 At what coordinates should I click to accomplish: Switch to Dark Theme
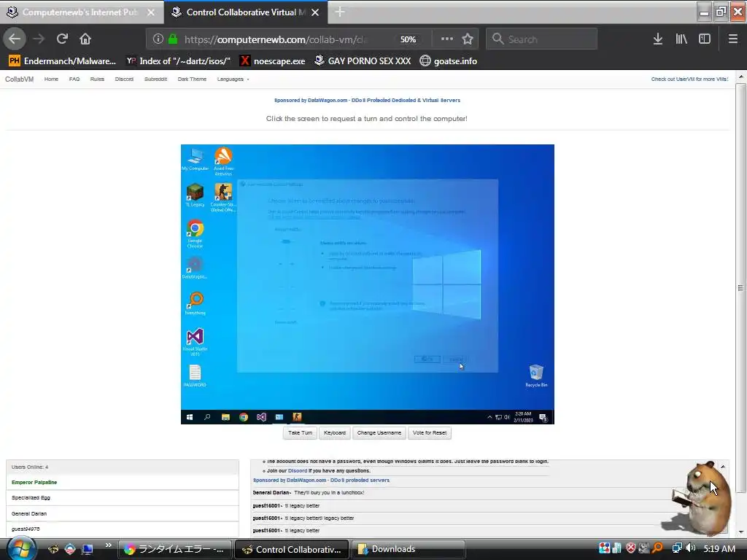pyautogui.click(x=192, y=79)
